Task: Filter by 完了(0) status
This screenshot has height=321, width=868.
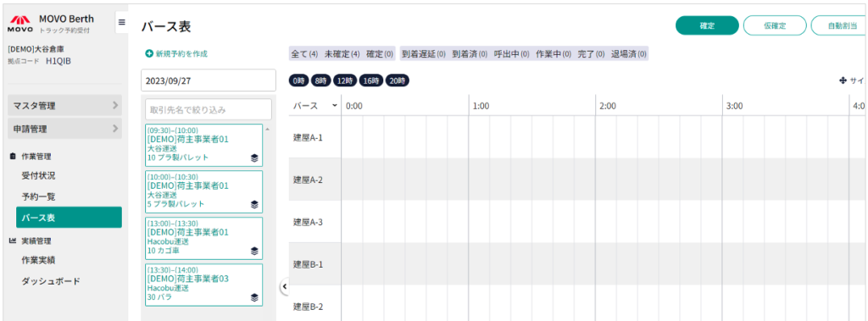Action: (x=591, y=54)
